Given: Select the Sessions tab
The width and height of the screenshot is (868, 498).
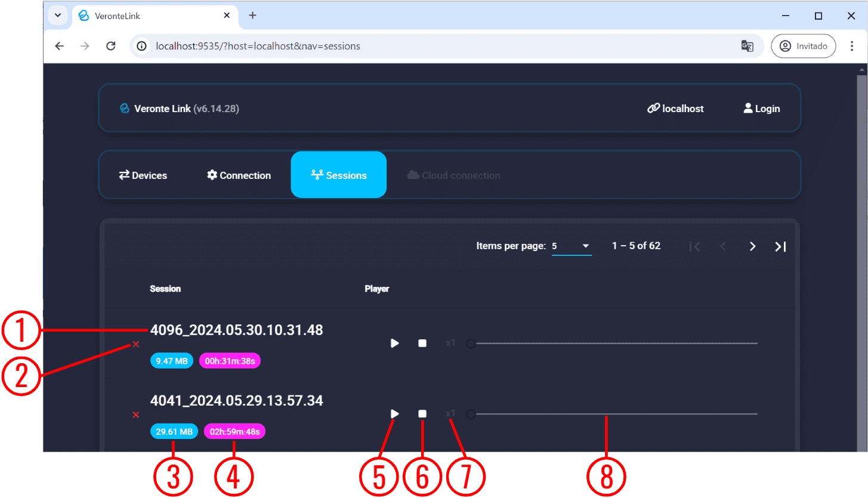Looking at the screenshot, I should [x=339, y=175].
